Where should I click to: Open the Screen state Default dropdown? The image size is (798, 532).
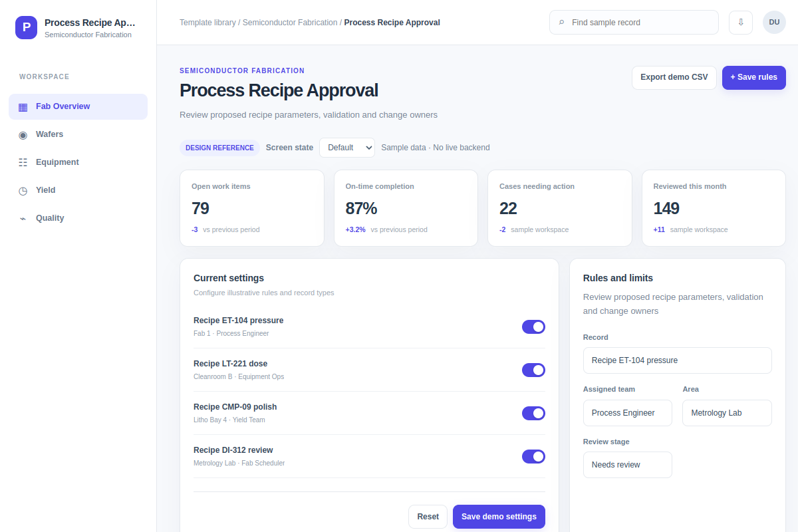coord(347,148)
